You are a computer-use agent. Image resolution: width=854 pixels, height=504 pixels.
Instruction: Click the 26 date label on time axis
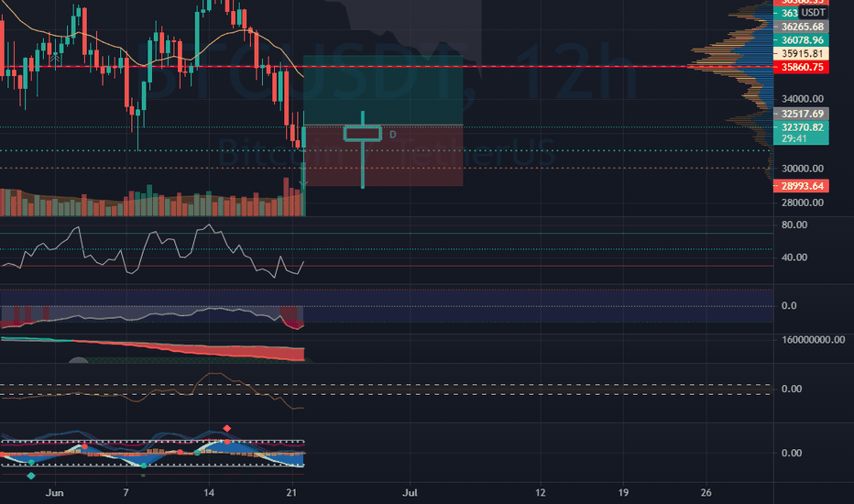tap(706, 493)
